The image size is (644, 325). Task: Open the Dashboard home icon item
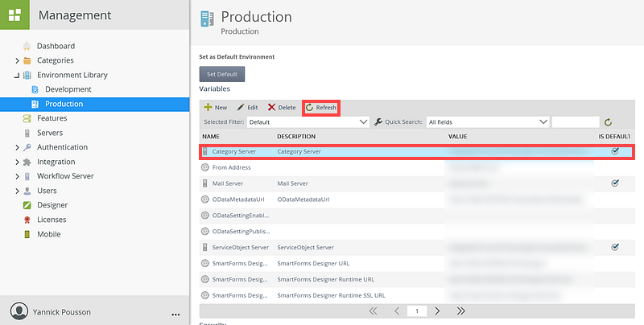click(x=27, y=46)
